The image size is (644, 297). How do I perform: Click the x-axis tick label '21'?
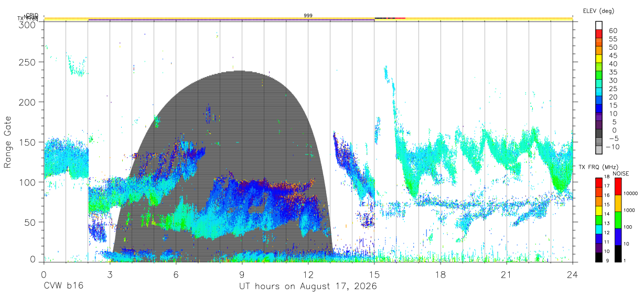click(507, 274)
